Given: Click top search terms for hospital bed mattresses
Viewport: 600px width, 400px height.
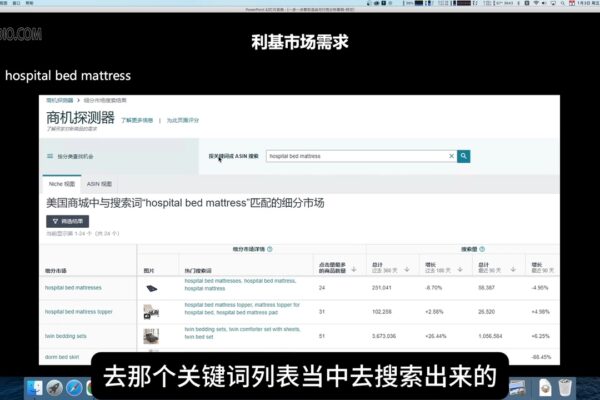Looking at the screenshot, I should point(240,284).
